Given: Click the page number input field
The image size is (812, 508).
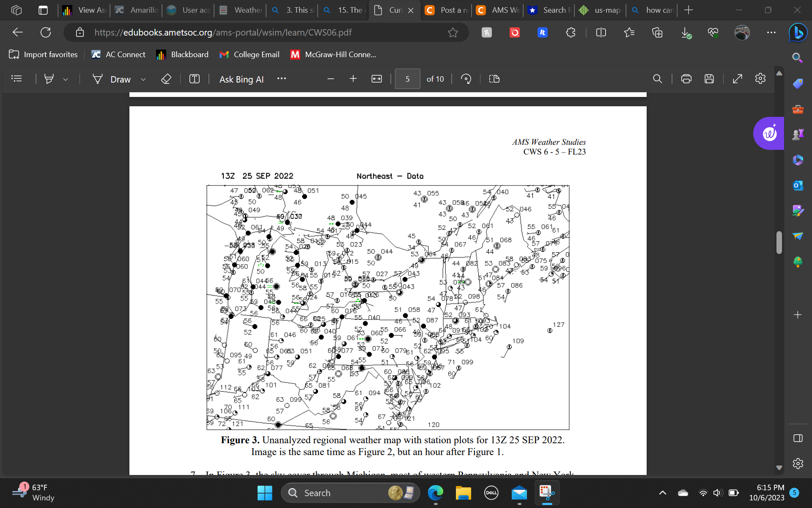Looking at the screenshot, I should point(407,79).
